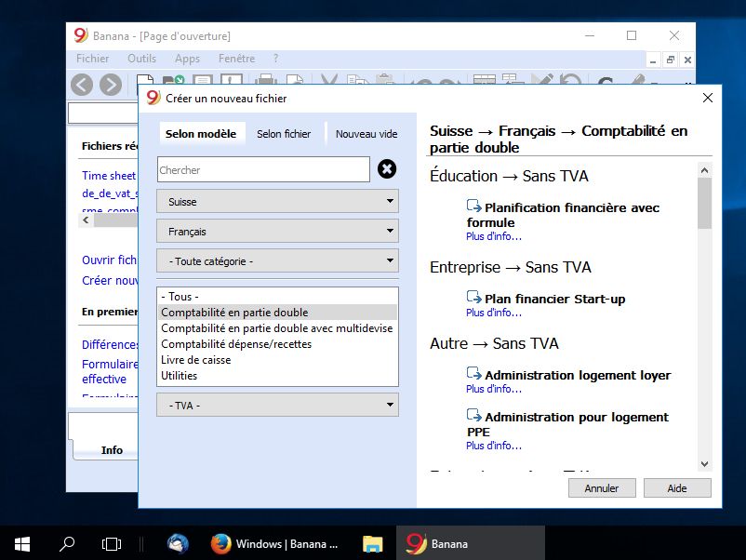Screen dimensions: 746x560
Task: Click the Annuler button
Action: click(602, 488)
